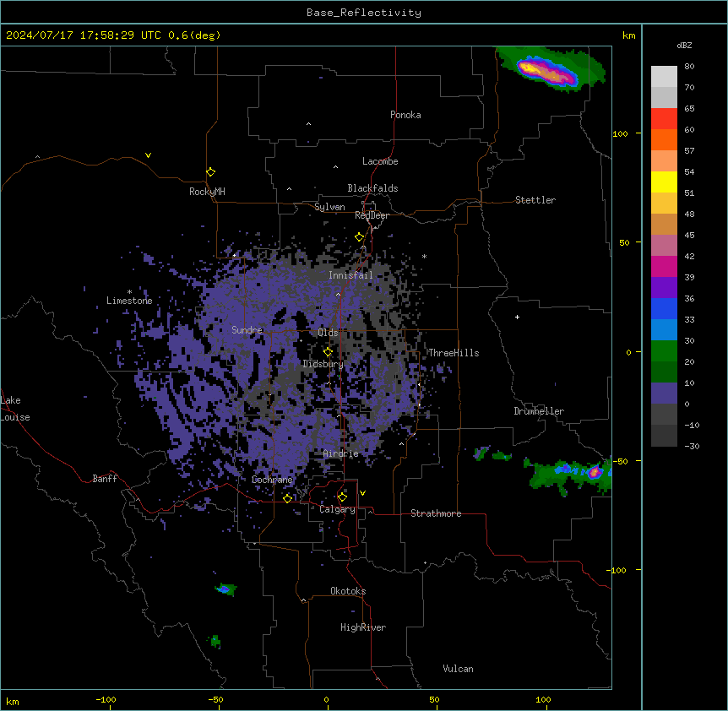Click the white asterisk northeast of Innisfail
Image resolution: width=728 pixels, height=711 pixels.
[x=424, y=256]
